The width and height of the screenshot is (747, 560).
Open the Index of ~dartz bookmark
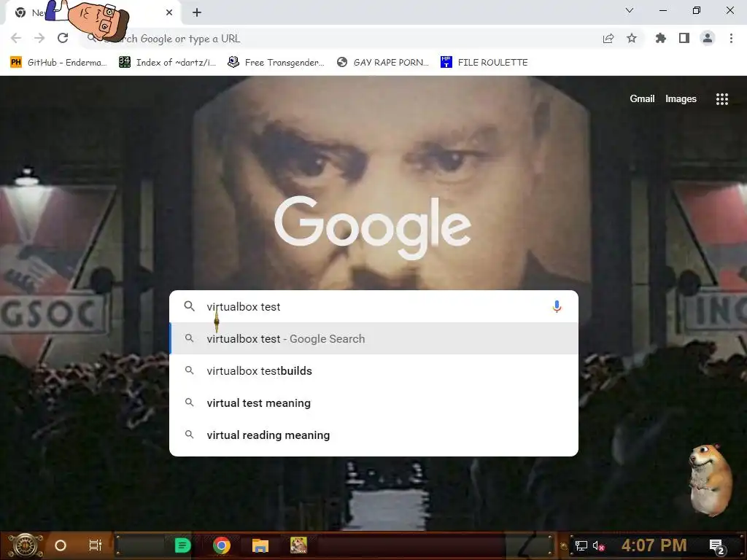tap(167, 63)
